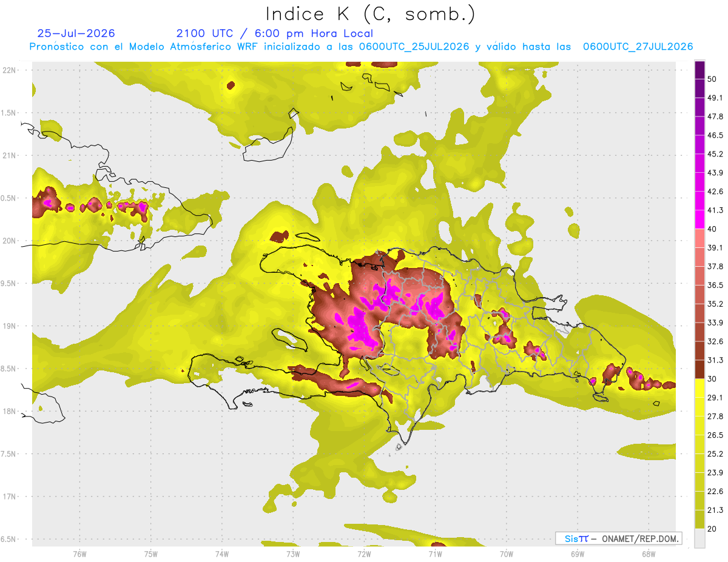Screen dimensions: 728x562
Task: Select the '25-Jul-2026' date label
Action: tap(76, 33)
